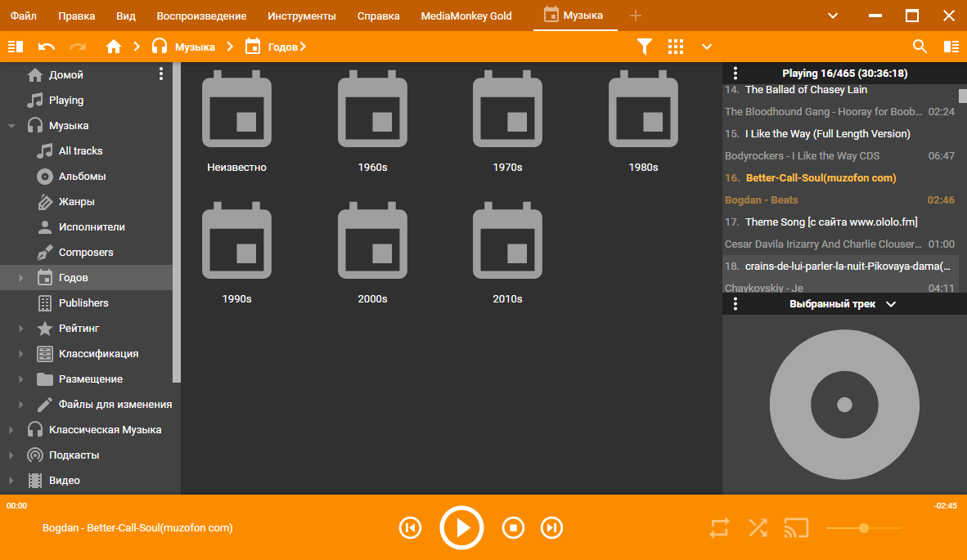Adjust the volume slider handle
The width and height of the screenshot is (967, 560).
864,528
